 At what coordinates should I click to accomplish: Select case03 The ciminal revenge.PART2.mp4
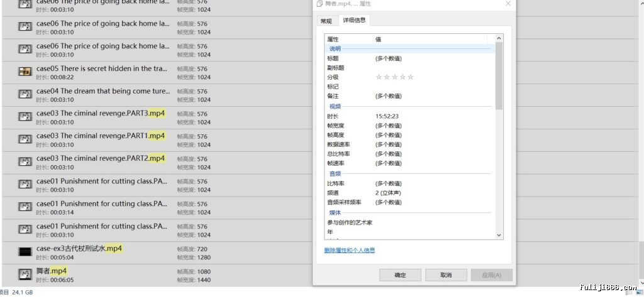point(101,158)
